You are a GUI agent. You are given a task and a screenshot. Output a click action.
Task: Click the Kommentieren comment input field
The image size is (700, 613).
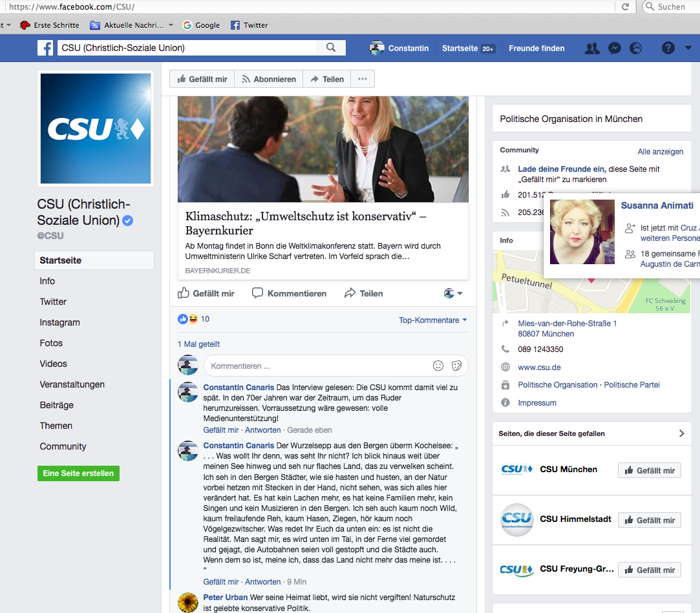(x=319, y=366)
